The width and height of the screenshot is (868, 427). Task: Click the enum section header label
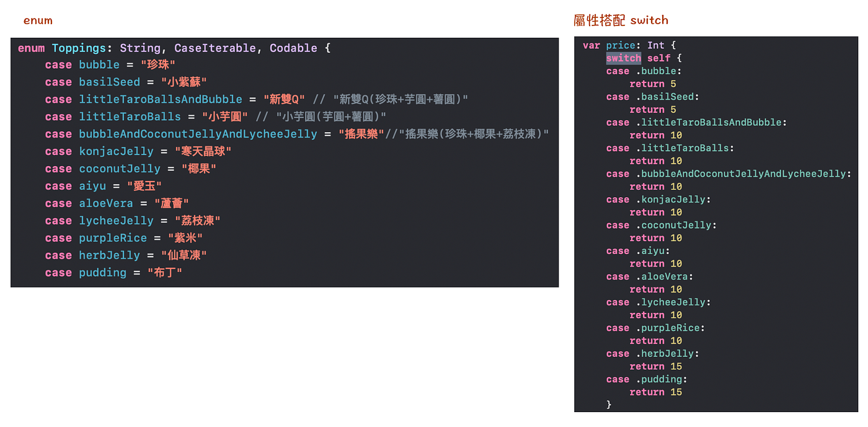pos(37,20)
